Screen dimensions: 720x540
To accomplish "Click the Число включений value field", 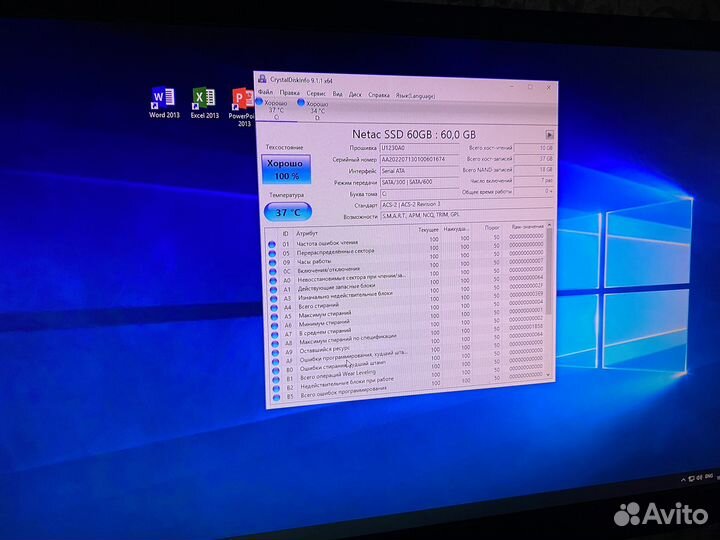I will 534,180.
